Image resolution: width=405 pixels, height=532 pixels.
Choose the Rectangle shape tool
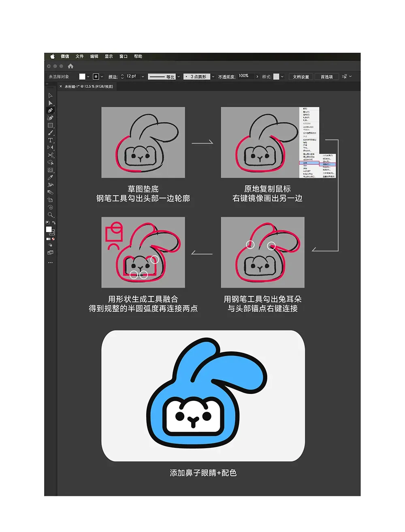coord(50,126)
